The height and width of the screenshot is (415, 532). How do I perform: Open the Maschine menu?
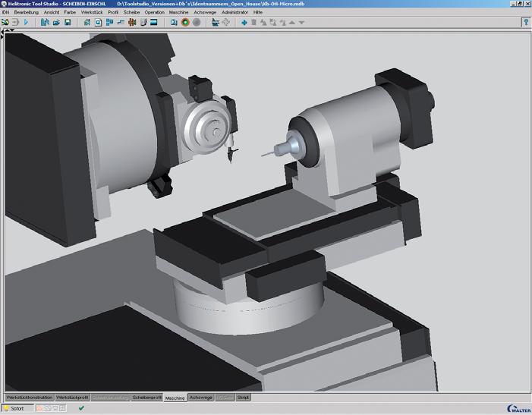click(x=178, y=12)
